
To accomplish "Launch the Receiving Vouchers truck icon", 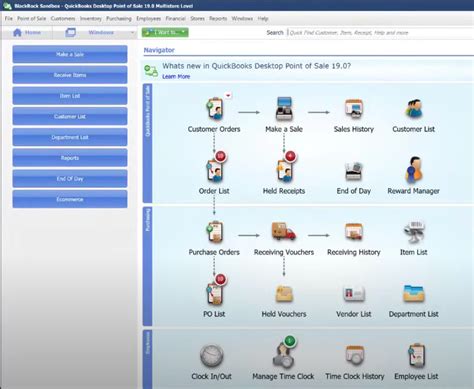I will coord(284,231).
